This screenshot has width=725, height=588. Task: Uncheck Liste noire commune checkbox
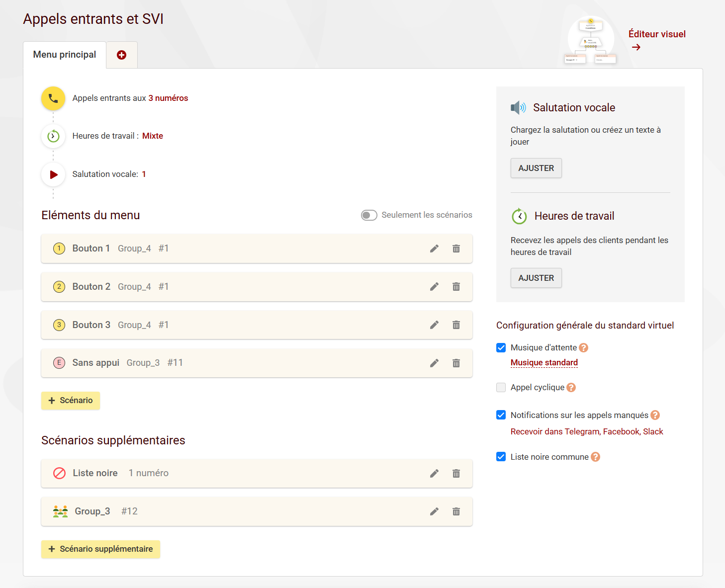(x=501, y=457)
